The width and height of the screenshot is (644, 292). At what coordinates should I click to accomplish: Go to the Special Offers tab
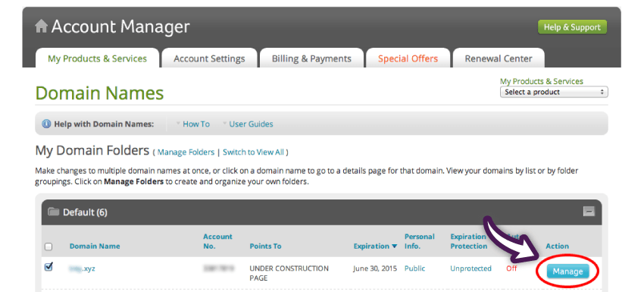click(x=408, y=58)
